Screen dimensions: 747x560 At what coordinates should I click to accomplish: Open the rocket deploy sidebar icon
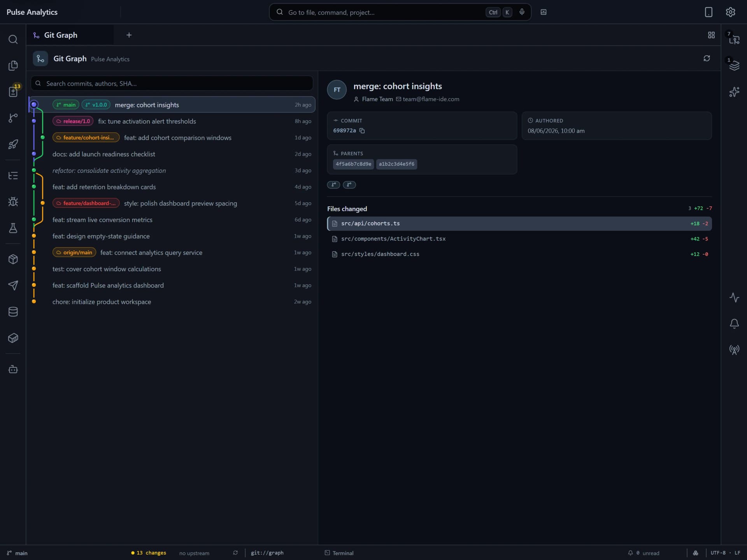coord(13,144)
